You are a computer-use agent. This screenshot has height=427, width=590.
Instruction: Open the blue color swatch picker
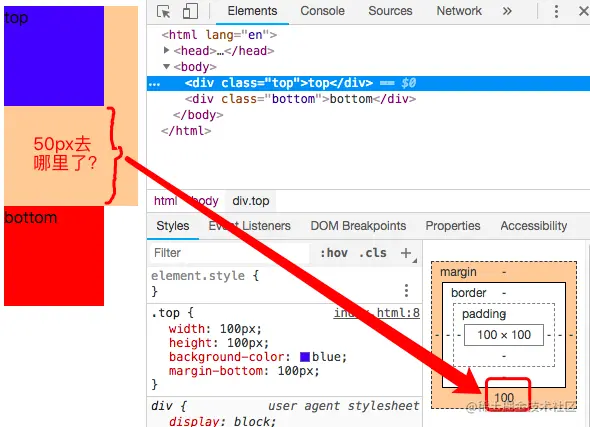[305, 357]
